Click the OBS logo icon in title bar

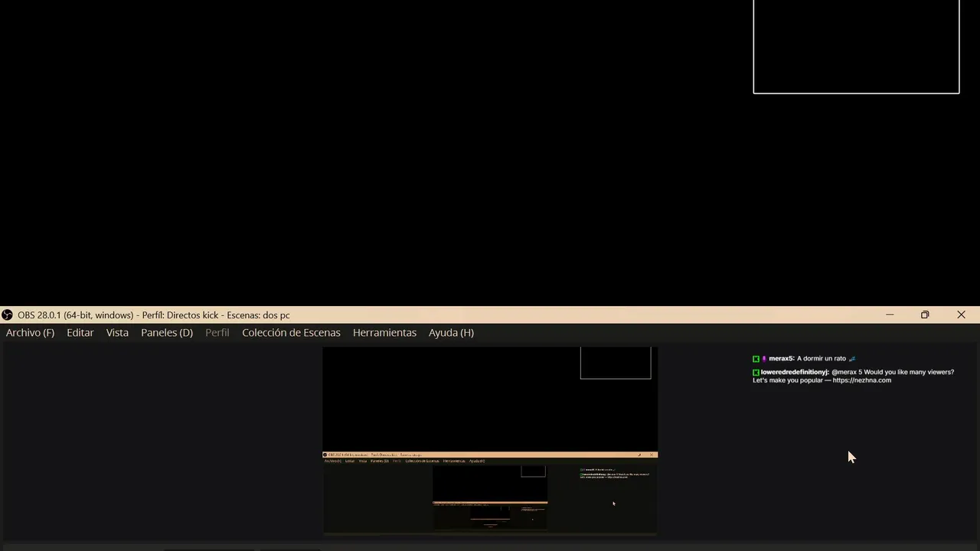(8, 315)
